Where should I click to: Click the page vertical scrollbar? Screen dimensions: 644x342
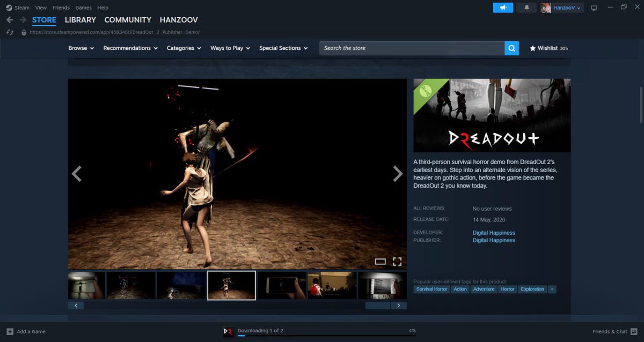click(641, 105)
